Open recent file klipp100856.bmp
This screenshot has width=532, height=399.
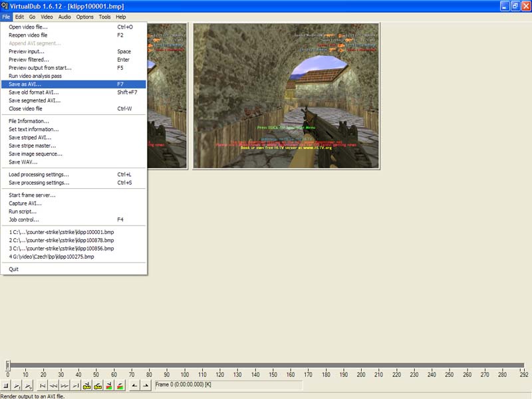click(74, 248)
